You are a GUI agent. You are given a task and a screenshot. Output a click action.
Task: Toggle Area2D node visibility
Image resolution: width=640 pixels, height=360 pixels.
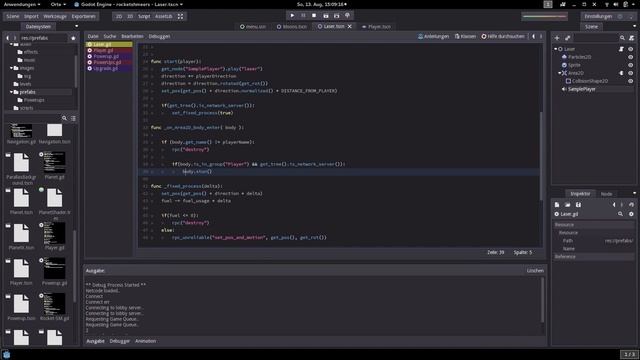[x=631, y=73]
